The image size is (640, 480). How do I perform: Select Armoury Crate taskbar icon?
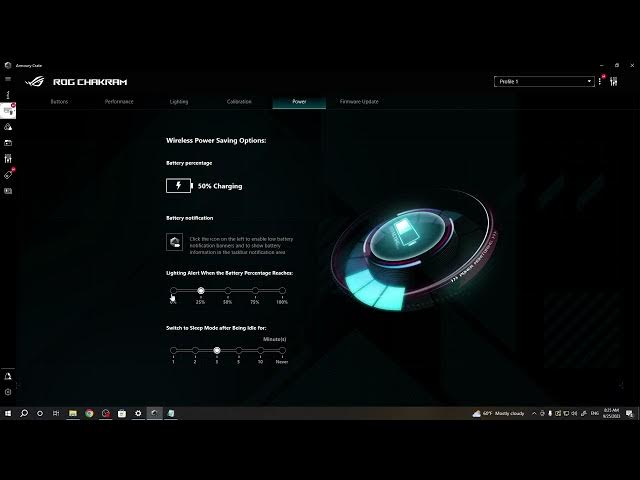154,413
